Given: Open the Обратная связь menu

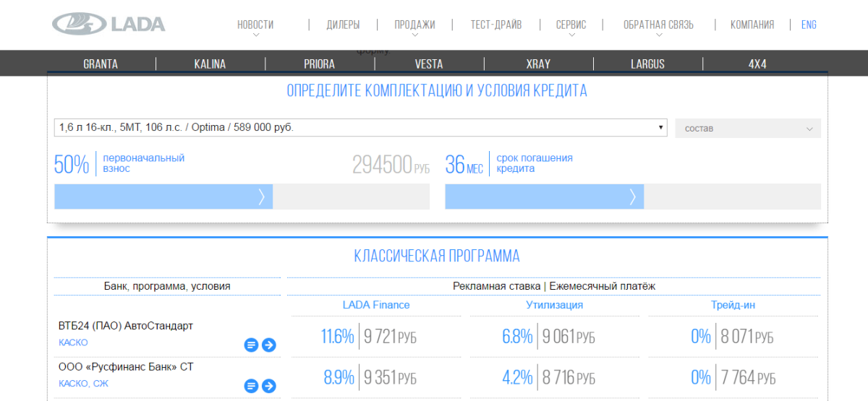Looking at the screenshot, I should (658, 25).
